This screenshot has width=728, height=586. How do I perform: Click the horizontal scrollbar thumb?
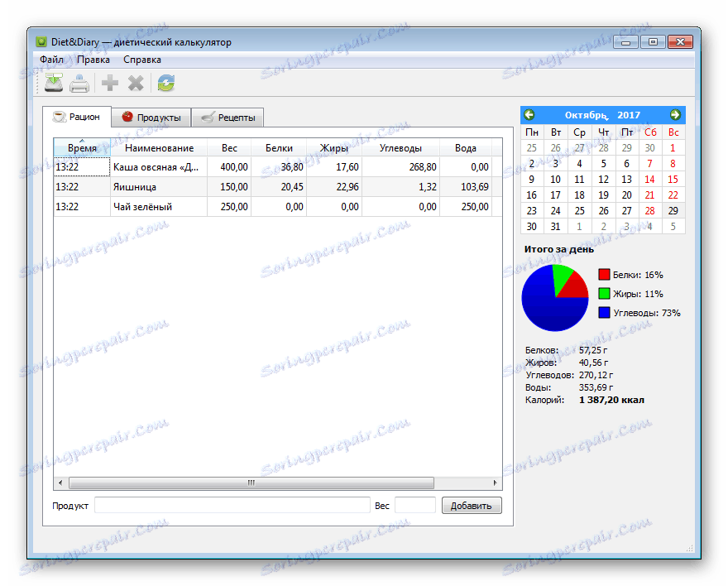[251, 483]
